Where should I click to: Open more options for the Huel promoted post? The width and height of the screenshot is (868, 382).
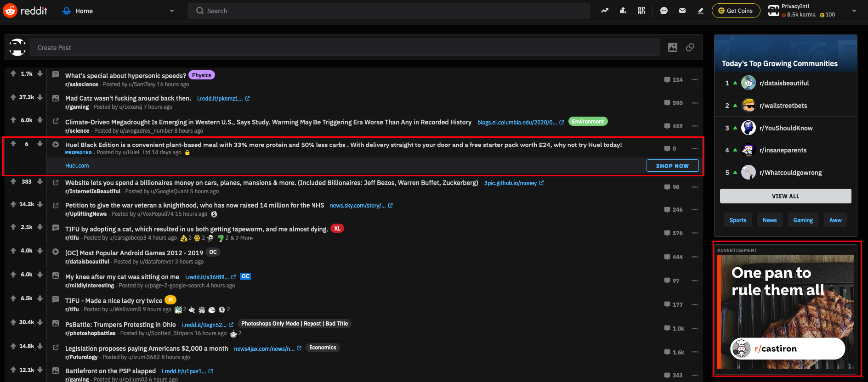(x=695, y=148)
